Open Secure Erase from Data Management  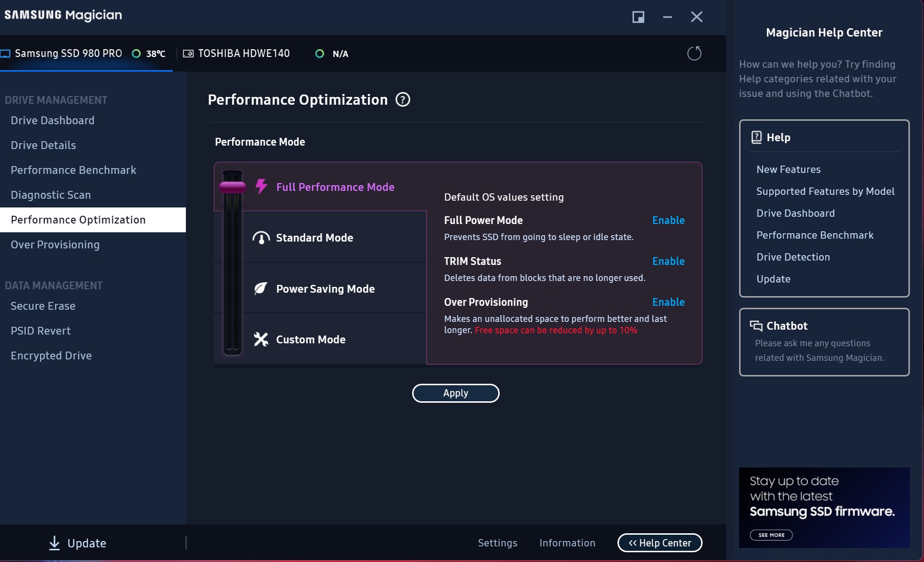click(x=43, y=306)
